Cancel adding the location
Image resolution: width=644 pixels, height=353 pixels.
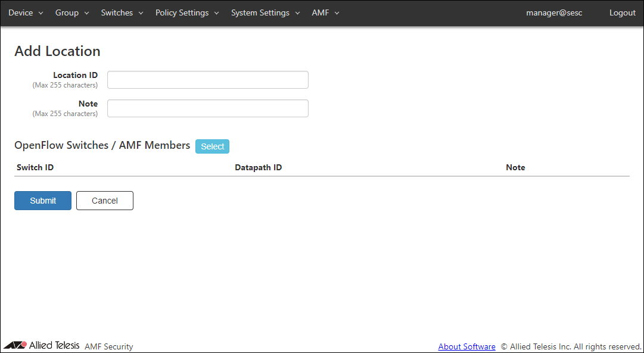click(x=105, y=201)
